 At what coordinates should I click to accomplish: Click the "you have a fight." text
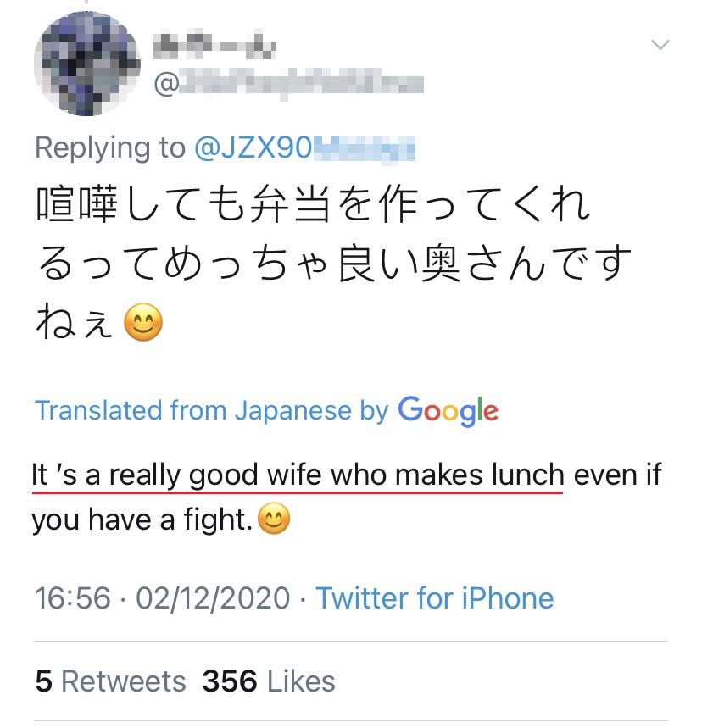[142, 520]
